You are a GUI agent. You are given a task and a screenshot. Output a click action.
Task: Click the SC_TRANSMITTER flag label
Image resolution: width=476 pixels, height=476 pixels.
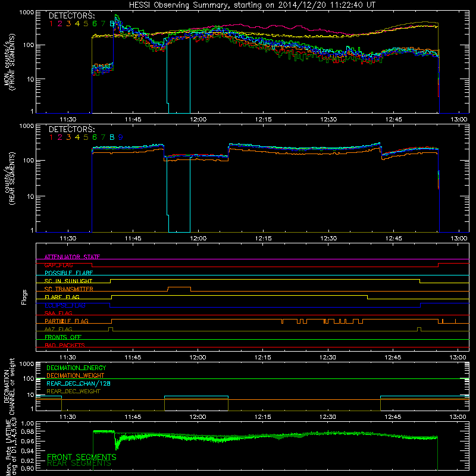point(69,289)
